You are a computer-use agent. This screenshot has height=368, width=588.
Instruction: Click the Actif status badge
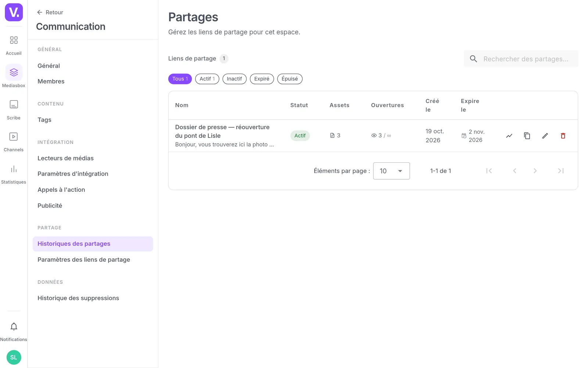click(x=300, y=136)
